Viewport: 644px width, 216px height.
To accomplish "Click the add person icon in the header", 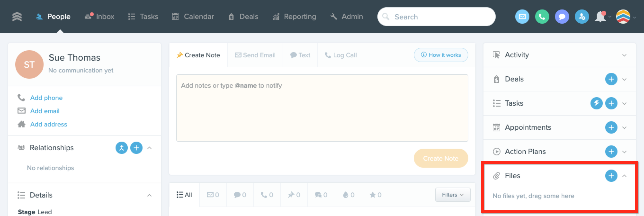I will point(582,17).
